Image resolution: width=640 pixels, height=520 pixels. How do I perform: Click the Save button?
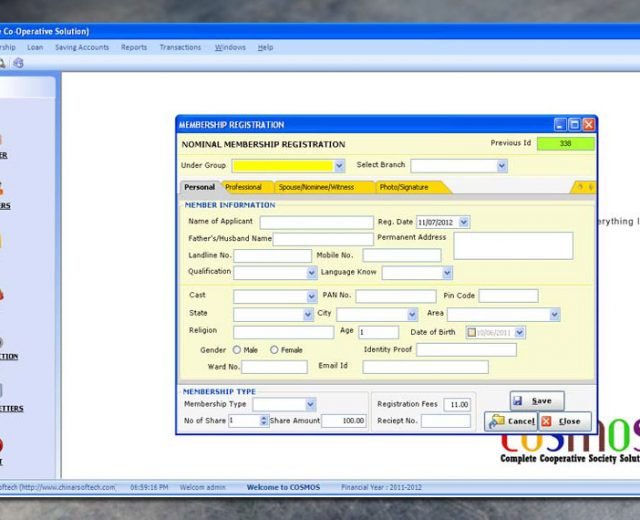537,401
